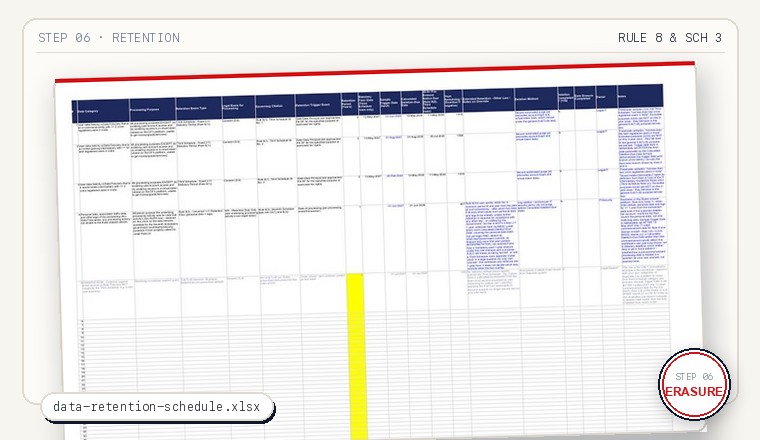Screen dimensions: 760x440
Task: Open the data-retention-schedule.xlsx file label
Action: click(x=157, y=407)
